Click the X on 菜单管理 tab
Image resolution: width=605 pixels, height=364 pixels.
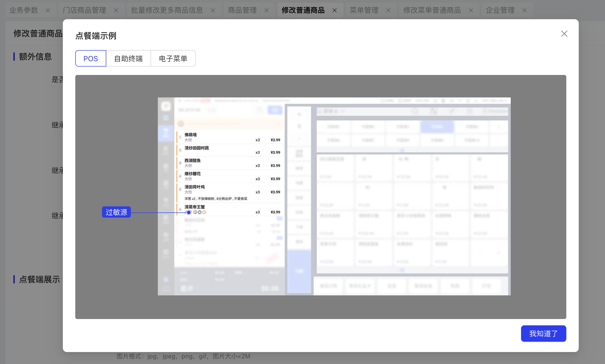click(388, 10)
